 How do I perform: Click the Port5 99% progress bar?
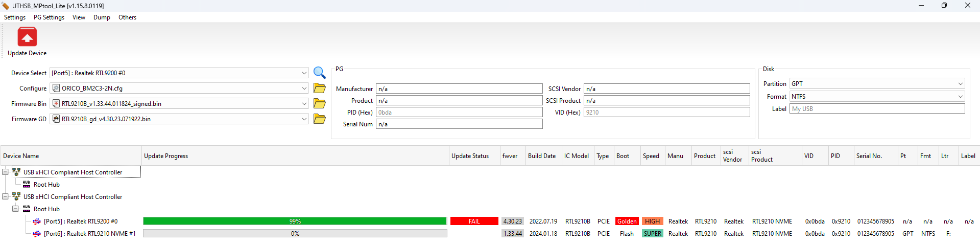tap(295, 221)
